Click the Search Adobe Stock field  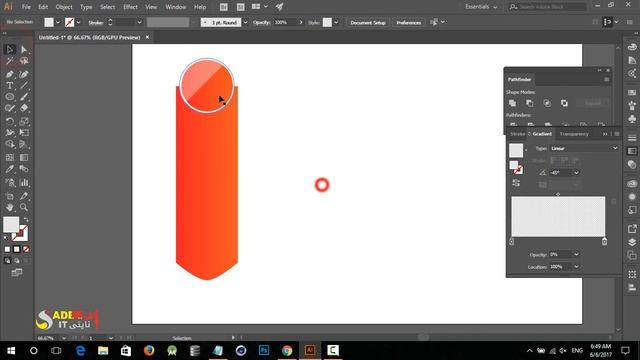coord(548,7)
